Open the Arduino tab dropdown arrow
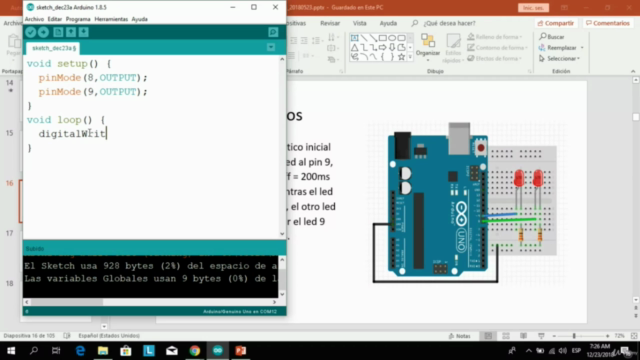Screen dimensions: 640x360 (x=271, y=47)
